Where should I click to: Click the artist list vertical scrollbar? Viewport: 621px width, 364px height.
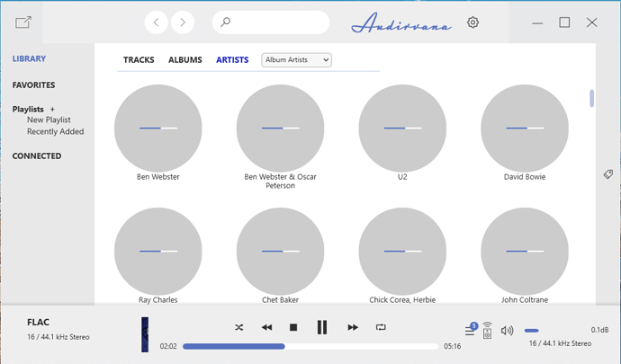click(x=591, y=98)
